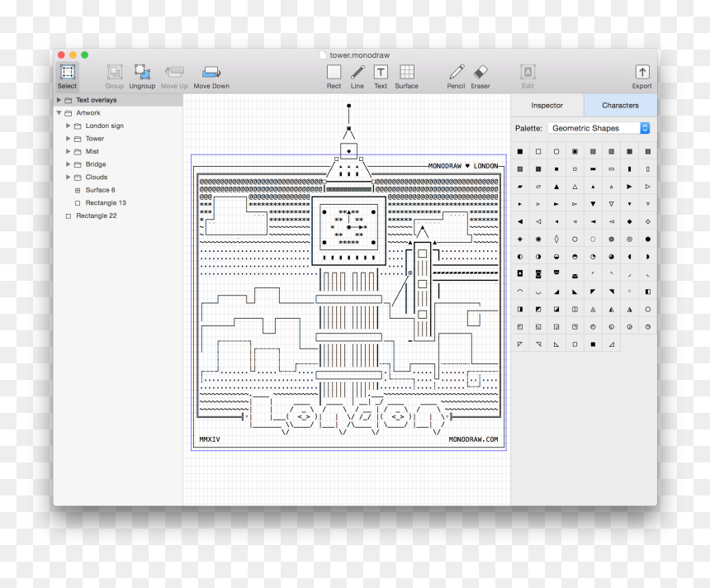
Task: Insert the black down-pointing triangle character
Action: click(593, 204)
